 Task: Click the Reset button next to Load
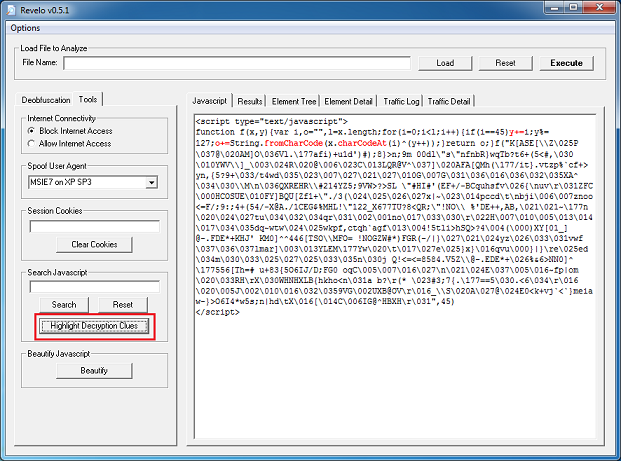click(x=505, y=63)
